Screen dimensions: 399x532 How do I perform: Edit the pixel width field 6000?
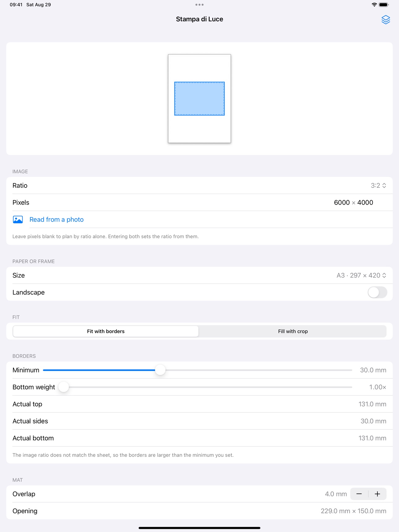(x=342, y=203)
